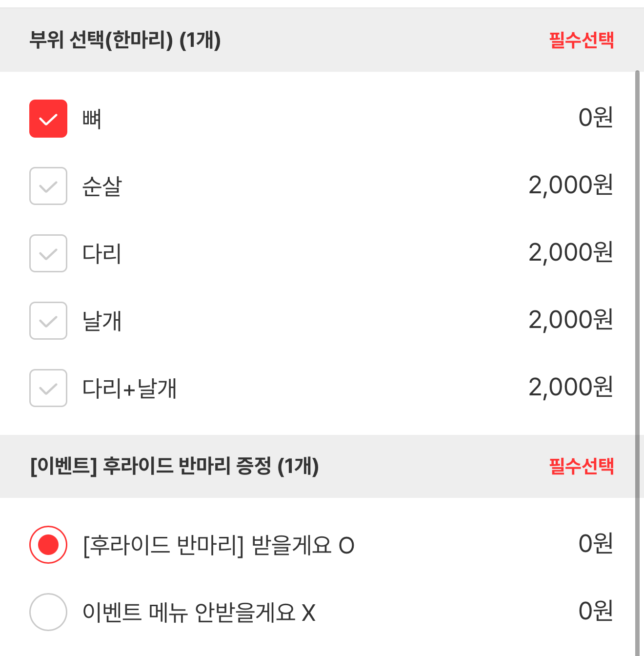644x656 pixels.
Task: Click the 뼈 option label
Action: point(92,119)
